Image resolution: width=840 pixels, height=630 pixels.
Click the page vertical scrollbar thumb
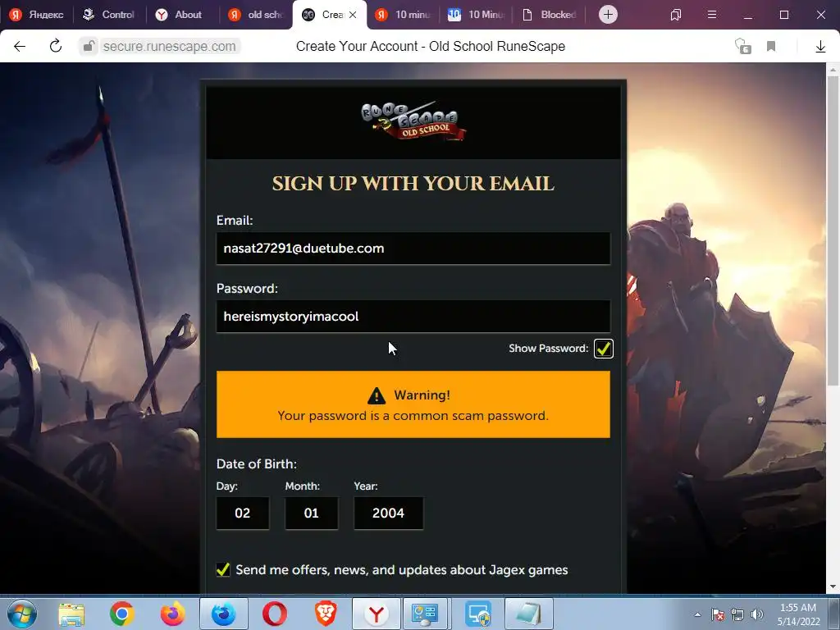pos(833,231)
